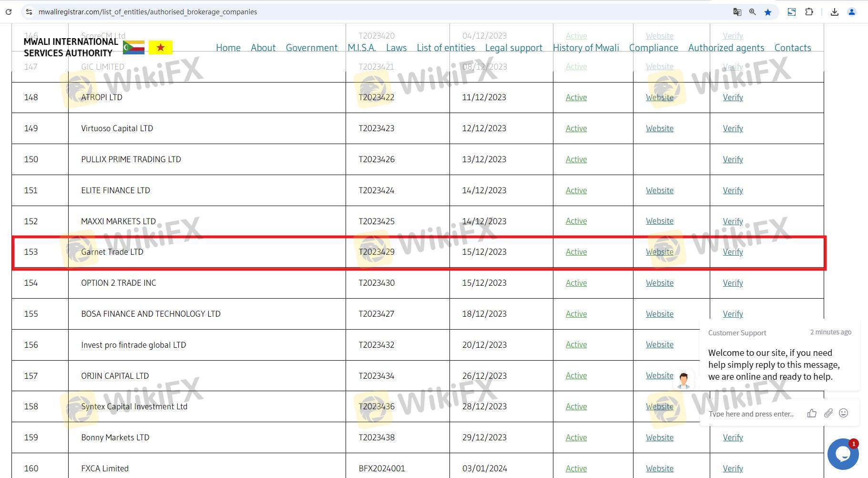Go to the Compliance menu item
The image size is (868, 478).
pyautogui.click(x=654, y=48)
